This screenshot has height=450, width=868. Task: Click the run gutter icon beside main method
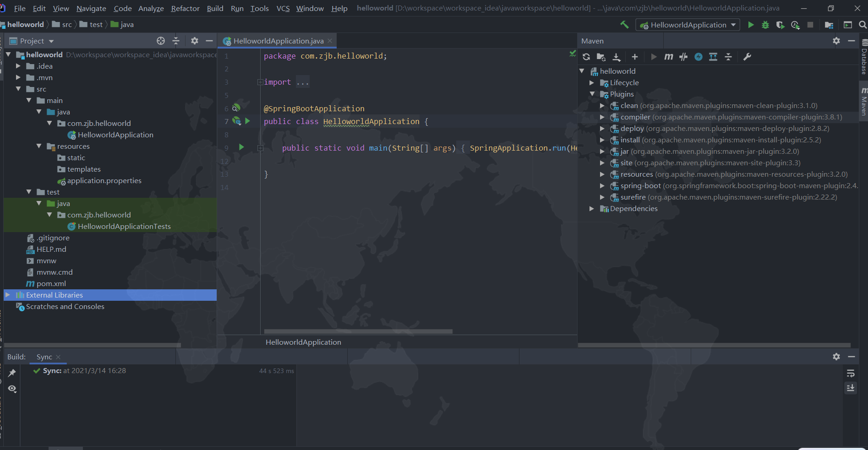coord(241,147)
